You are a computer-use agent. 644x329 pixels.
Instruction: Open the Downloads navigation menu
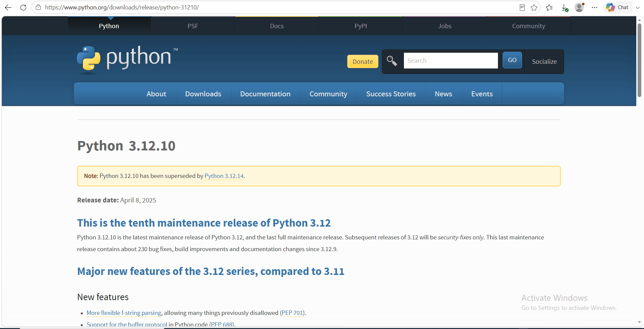pos(203,94)
